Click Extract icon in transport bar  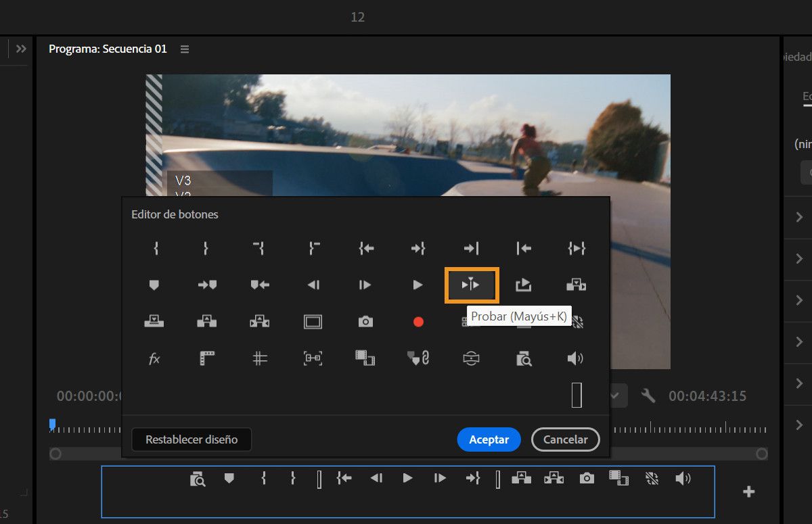[554, 479]
